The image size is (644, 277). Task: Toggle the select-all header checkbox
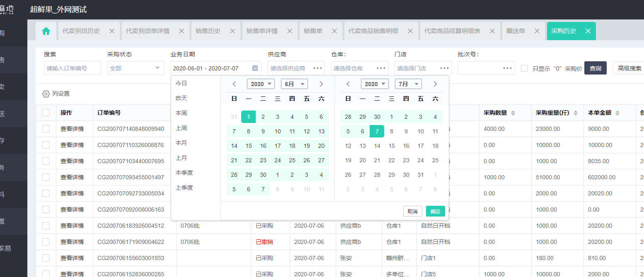pyautogui.click(x=46, y=113)
